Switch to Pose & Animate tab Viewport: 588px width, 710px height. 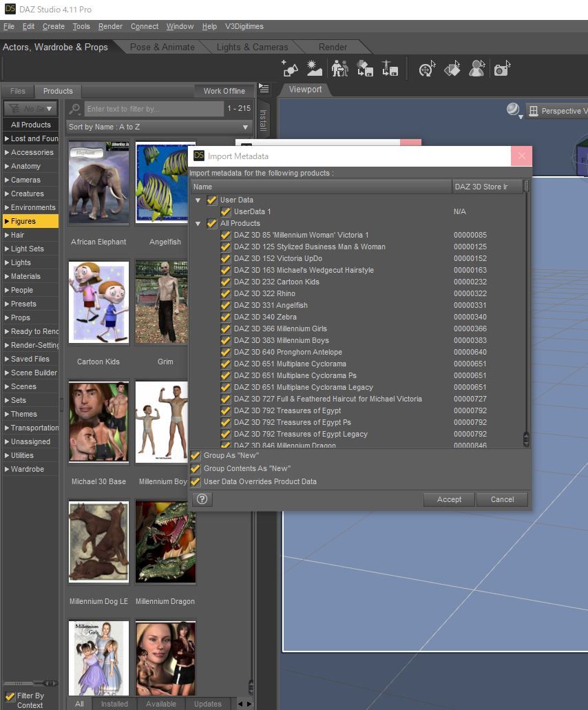pyautogui.click(x=162, y=47)
